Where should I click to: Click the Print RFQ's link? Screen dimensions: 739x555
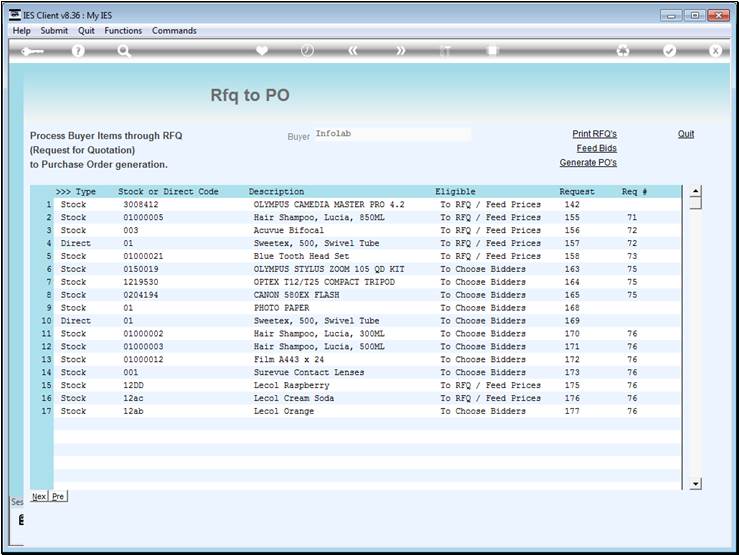coord(594,134)
